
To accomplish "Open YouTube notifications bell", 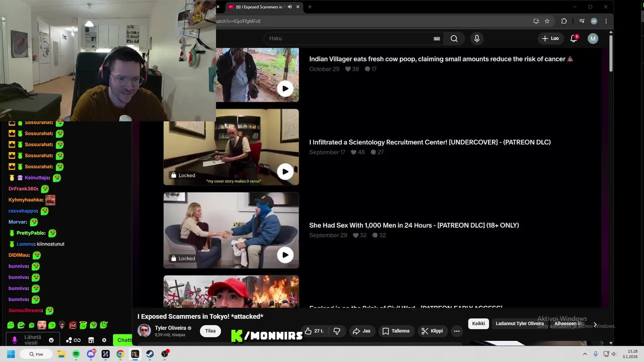I will pyautogui.click(x=574, y=39).
